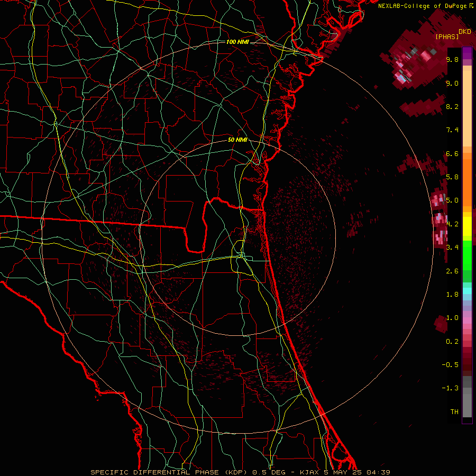Click the 04:39 timestamp in the caption
This screenshot has width=476, height=476.
(378, 472)
